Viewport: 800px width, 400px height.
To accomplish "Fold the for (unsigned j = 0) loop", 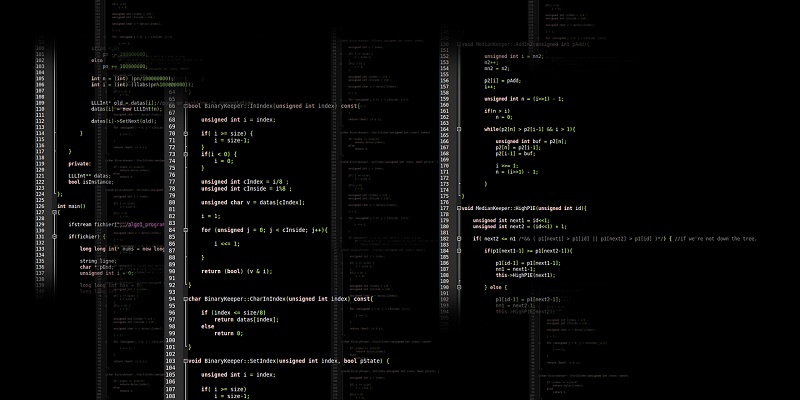I will [186, 229].
